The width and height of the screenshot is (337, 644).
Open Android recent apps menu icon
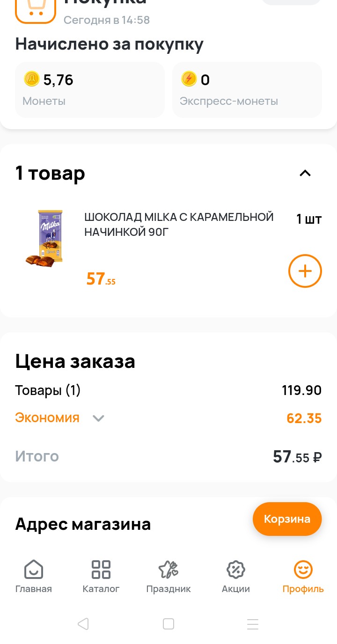(x=253, y=624)
